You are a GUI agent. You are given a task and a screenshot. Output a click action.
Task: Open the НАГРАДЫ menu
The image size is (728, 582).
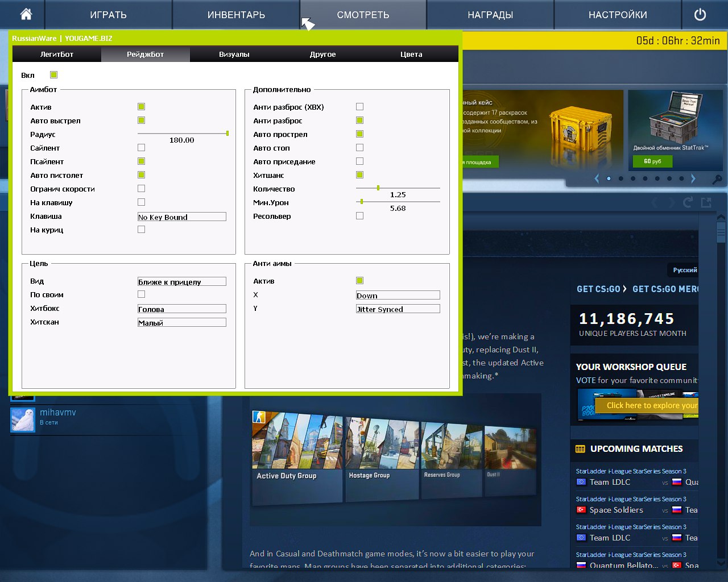[x=490, y=15]
